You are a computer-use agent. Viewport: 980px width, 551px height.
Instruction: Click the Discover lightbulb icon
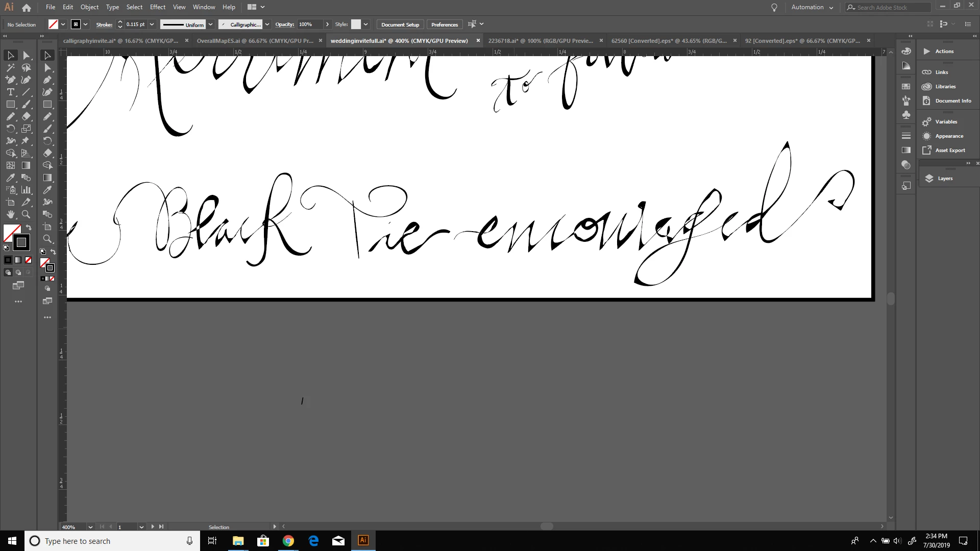point(774,7)
